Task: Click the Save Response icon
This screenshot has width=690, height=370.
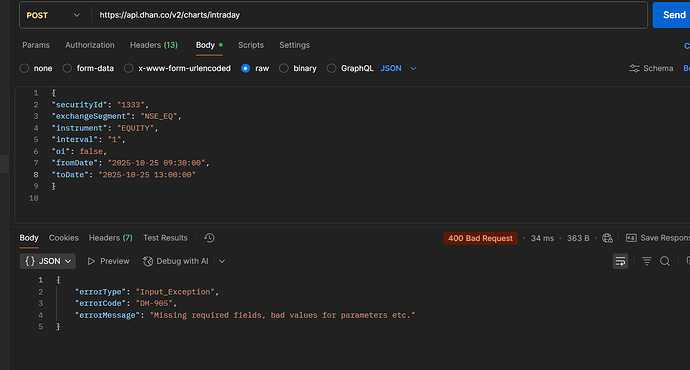Action: point(631,238)
